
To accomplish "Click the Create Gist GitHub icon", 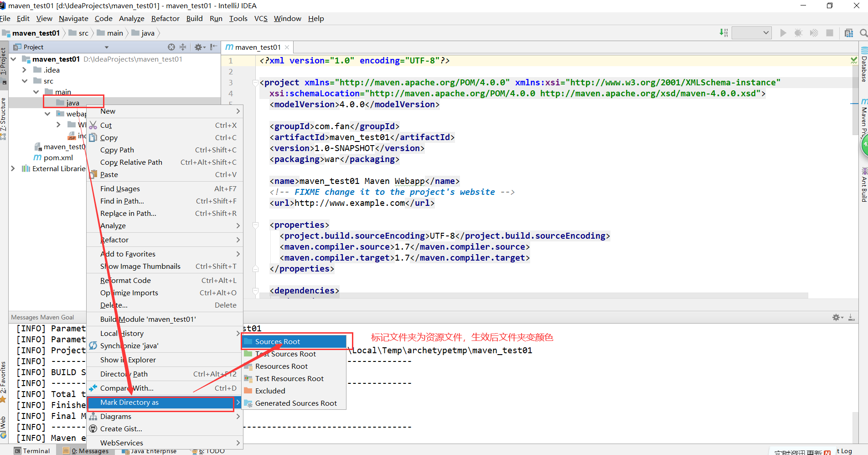I will point(93,429).
